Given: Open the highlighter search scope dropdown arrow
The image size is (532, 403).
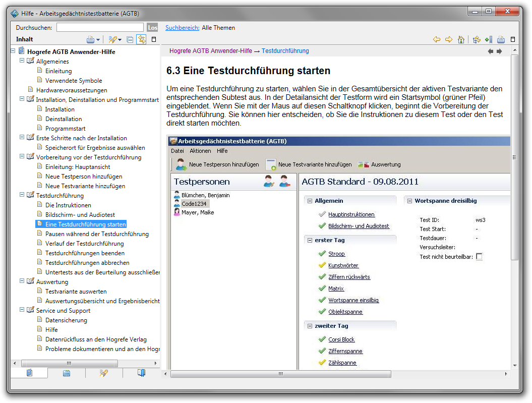Looking at the screenshot, I should tap(120, 40).
